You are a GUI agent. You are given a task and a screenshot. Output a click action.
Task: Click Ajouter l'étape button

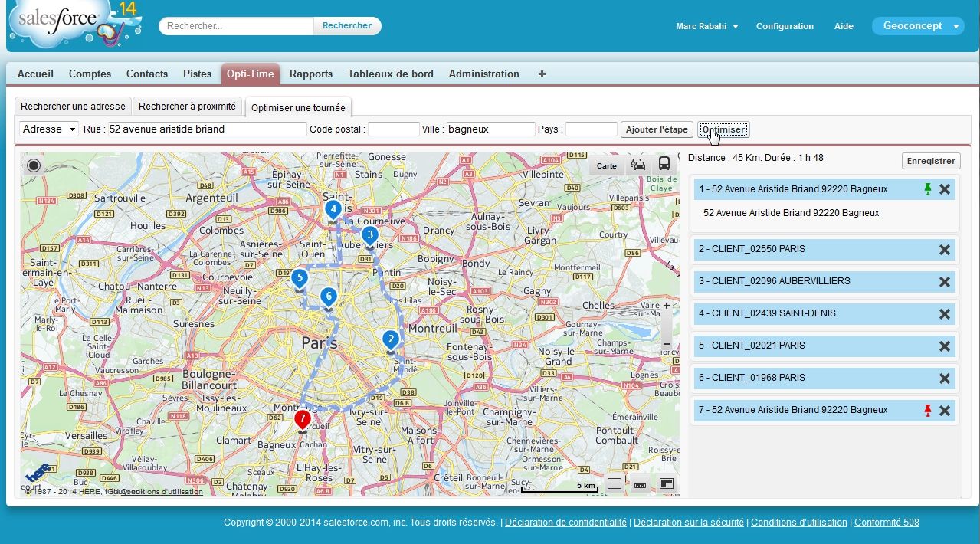[657, 129]
